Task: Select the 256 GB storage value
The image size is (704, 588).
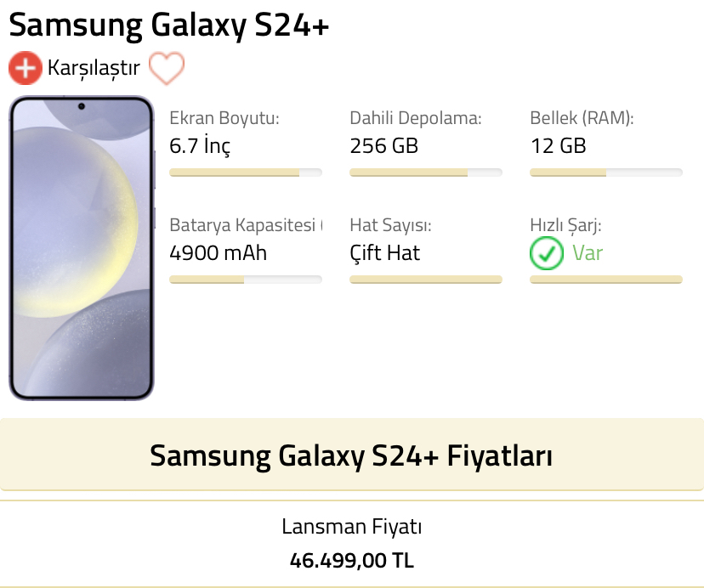Action: point(383,146)
